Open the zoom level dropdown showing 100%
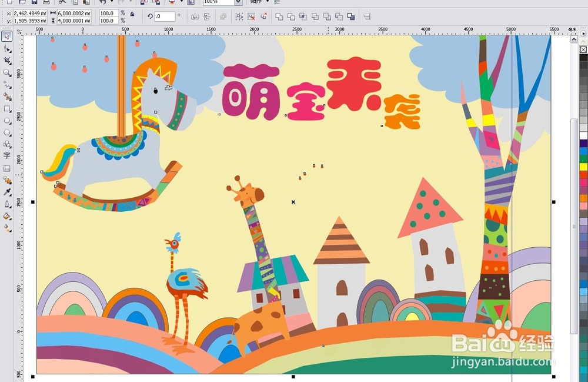This screenshot has width=588, height=382. (x=237, y=2)
